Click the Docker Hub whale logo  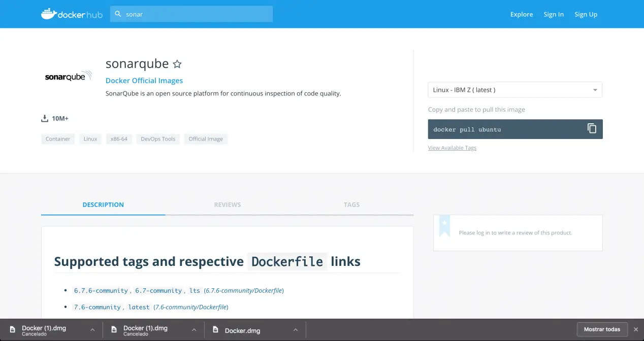pyautogui.click(x=72, y=14)
